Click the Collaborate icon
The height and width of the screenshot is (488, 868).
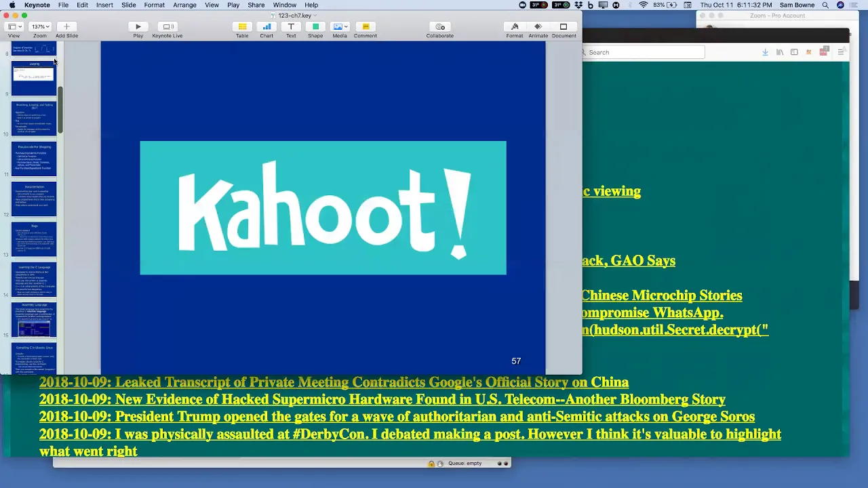click(440, 26)
